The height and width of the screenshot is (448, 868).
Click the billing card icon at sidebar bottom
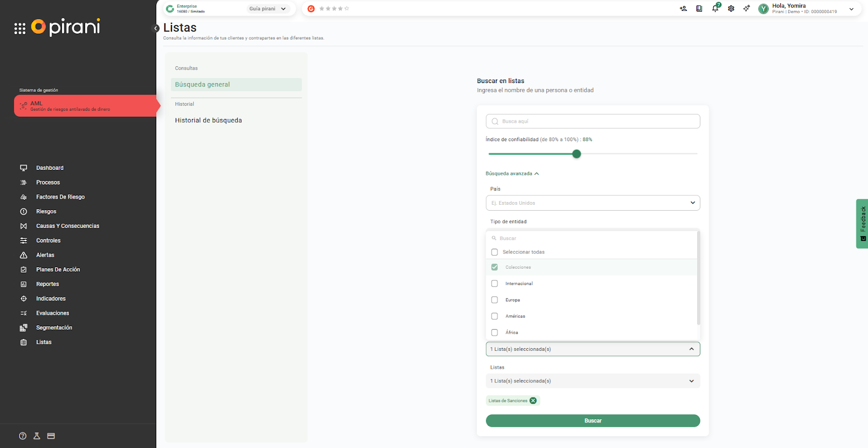[x=51, y=436]
